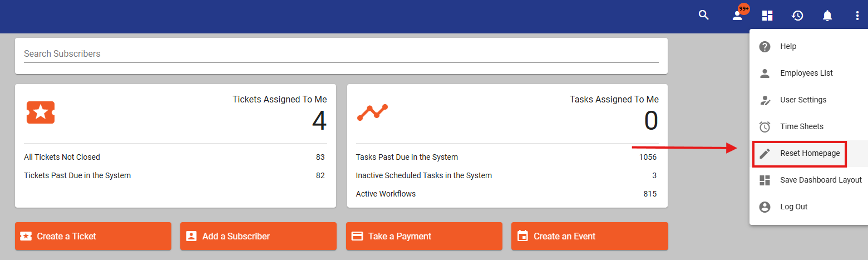This screenshot has height=260, width=868.
Task: Click the Create an Event button
Action: [590, 236]
